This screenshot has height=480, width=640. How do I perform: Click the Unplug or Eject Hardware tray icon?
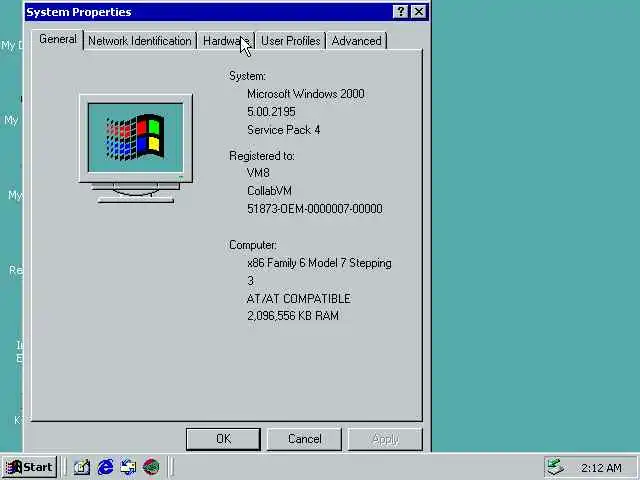coord(556,467)
